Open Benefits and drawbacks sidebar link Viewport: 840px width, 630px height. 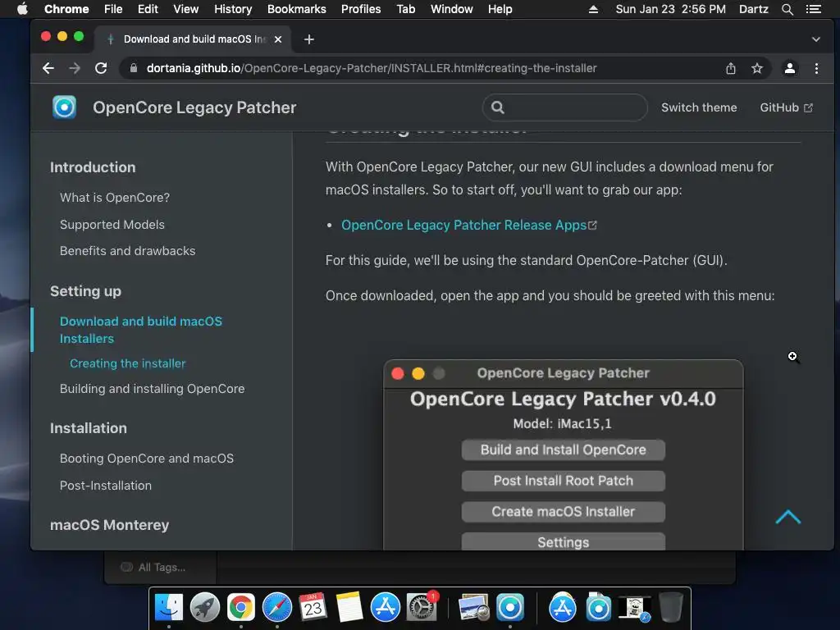(127, 251)
